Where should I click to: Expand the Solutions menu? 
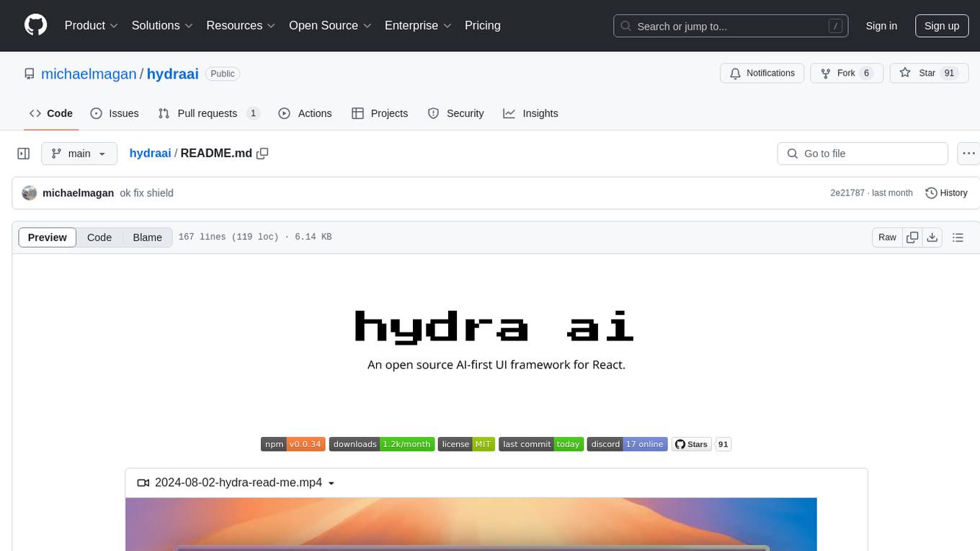(162, 25)
